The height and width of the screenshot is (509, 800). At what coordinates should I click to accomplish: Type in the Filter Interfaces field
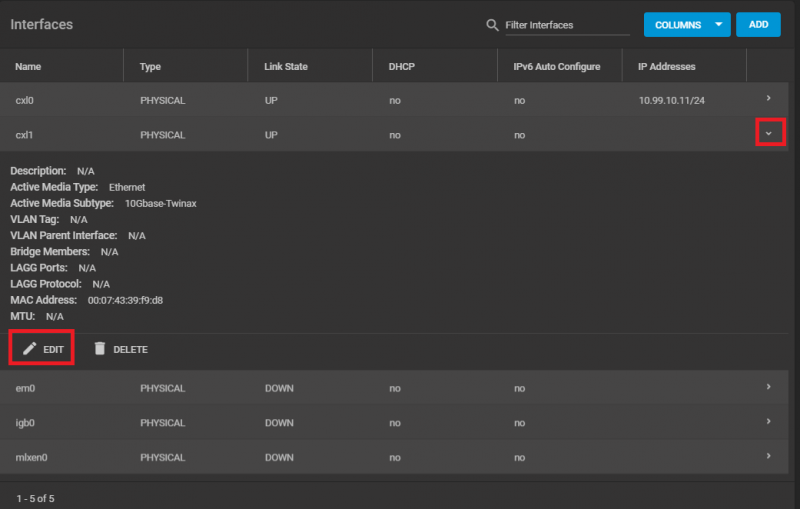(567, 25)
